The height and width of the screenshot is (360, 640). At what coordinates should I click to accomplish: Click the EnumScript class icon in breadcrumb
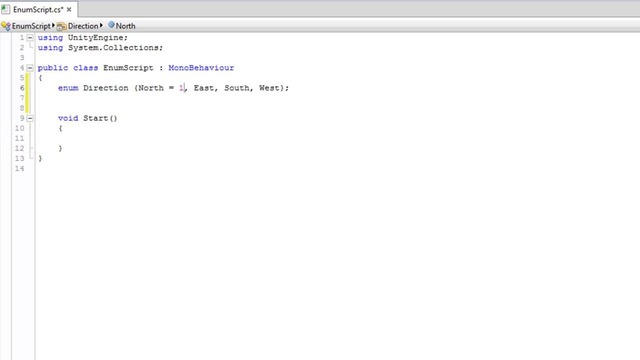(6, 26)
